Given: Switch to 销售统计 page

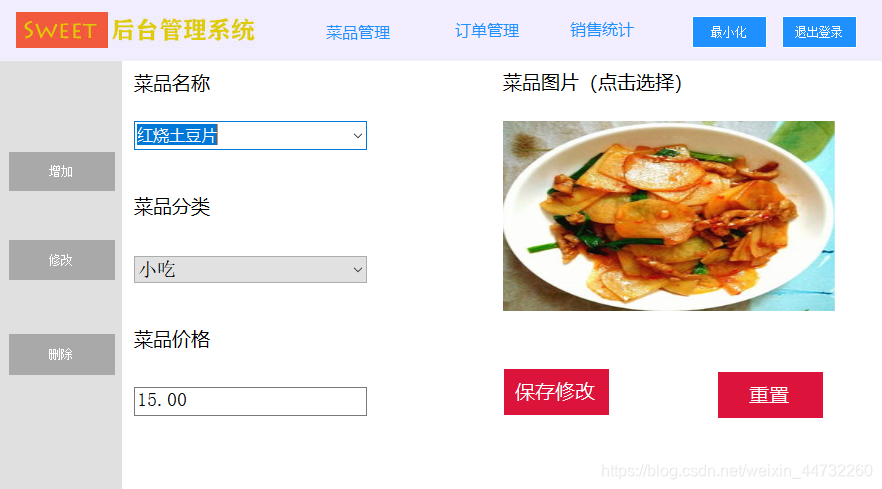Looking at the screenshot, I should pyautogui.click(x=602, y=30).
